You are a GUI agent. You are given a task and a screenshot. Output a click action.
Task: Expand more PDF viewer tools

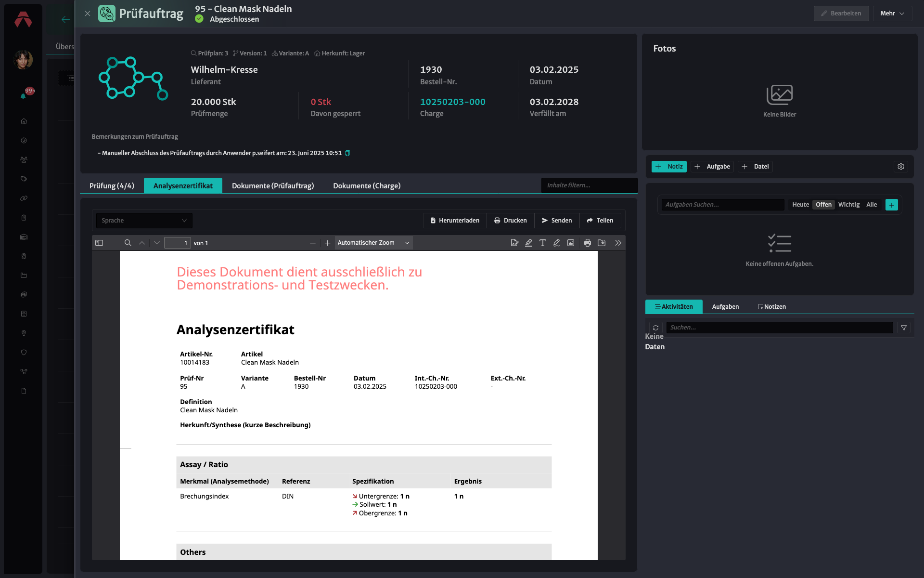click(x=618, y=243)
